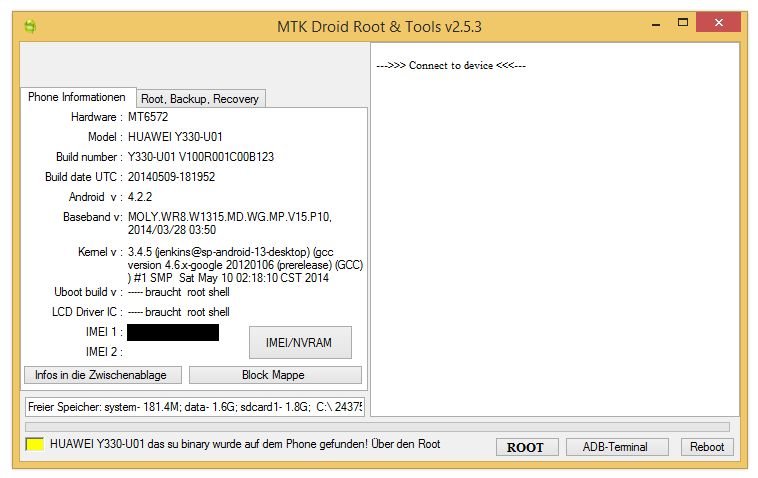This screenshot has width=758, height=478.
Task: Close the MTK Droid Root & Tools window
Action: coord(718,22)
